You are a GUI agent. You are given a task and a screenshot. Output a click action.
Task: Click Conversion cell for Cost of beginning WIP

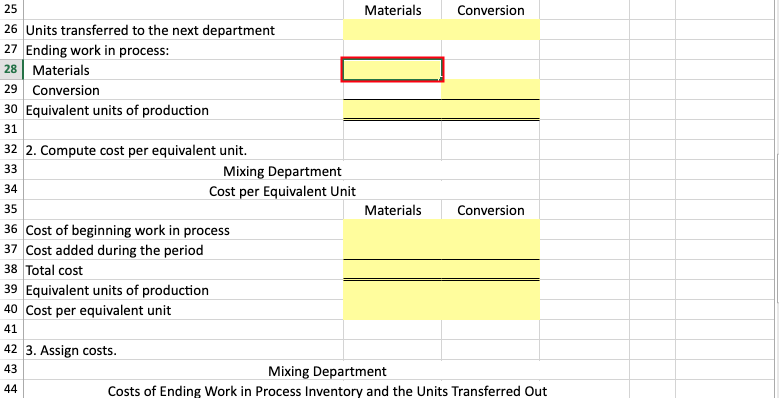490,230
